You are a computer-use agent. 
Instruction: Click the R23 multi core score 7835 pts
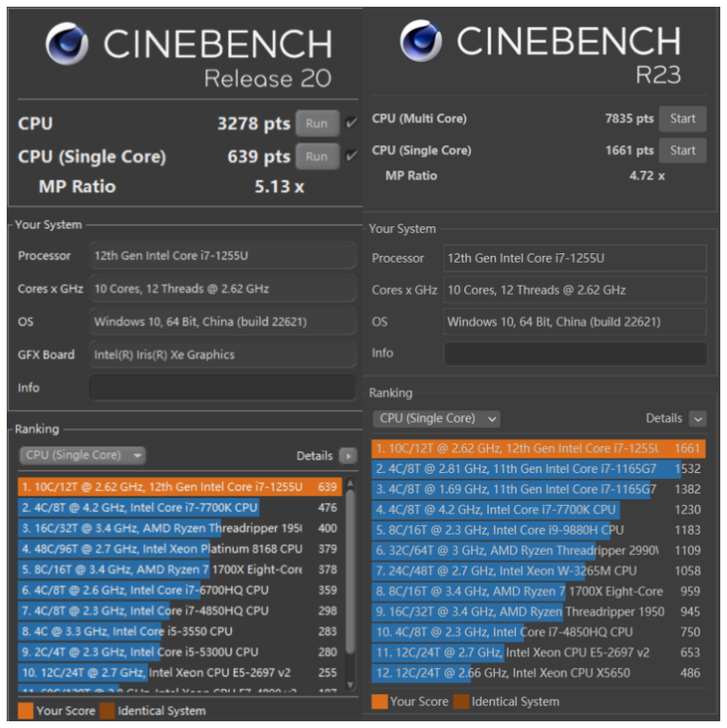click(x=629, y=119)
